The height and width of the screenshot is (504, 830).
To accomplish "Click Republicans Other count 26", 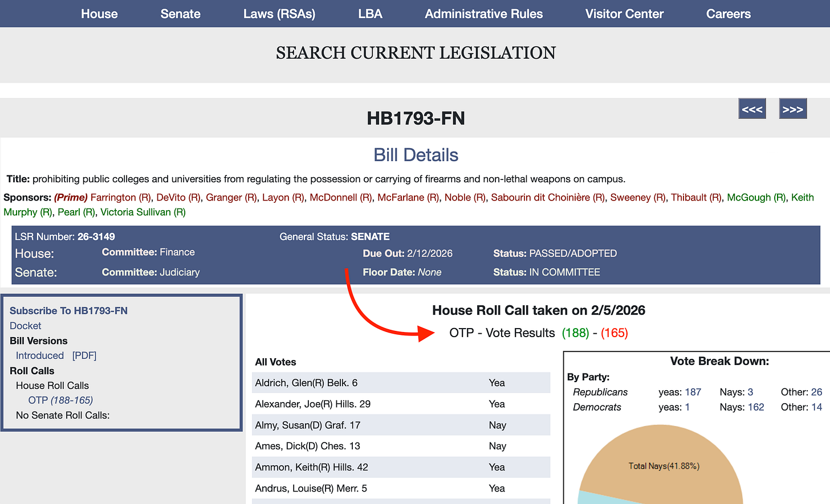I will click(816, 392).
